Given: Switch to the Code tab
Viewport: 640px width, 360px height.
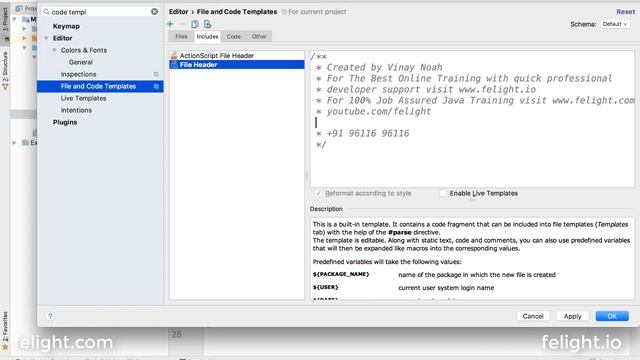Looking at the screenshot, I should click(x=233, y=36).
